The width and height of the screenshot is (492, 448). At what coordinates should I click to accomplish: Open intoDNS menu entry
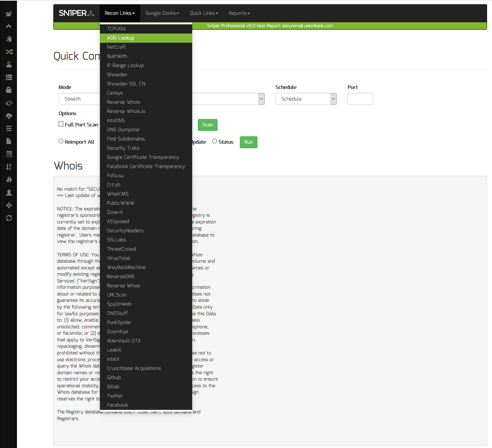click(146, 120)
